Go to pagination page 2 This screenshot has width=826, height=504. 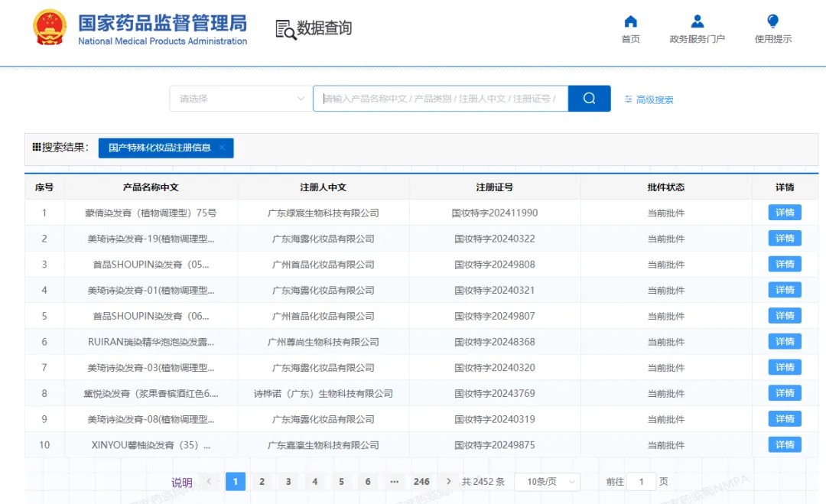coord(262,481)
